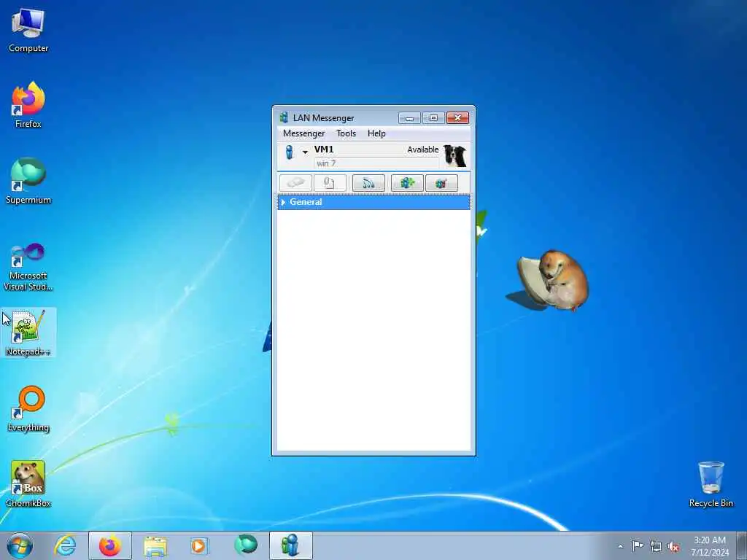Click the Show desktop strip
The height and width of the screenshot is (560, 747).
coord(742,545)
